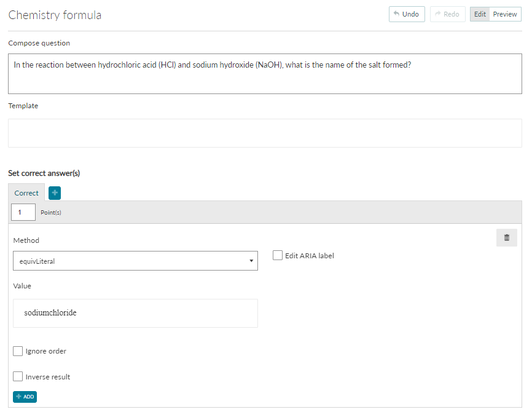This screenshot has width=532, height=412.
Task: Add alternate answer tab with plus icon
Action: [55, 193]
